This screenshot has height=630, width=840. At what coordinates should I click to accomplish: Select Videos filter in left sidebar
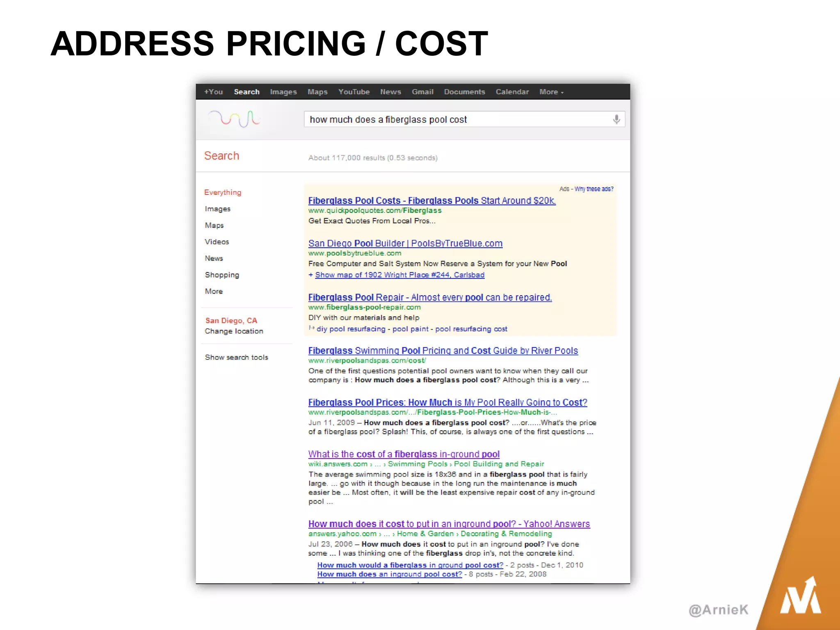coord(217,242)
